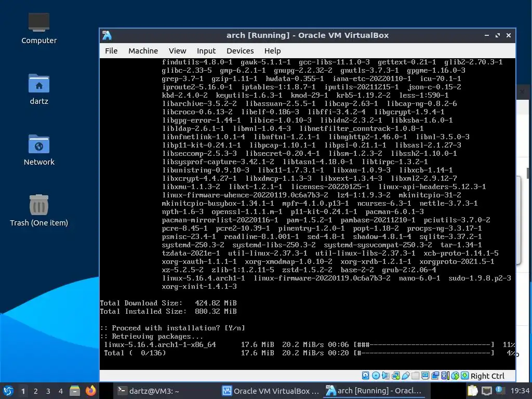Switch to workspace 3

coord(48,391)
